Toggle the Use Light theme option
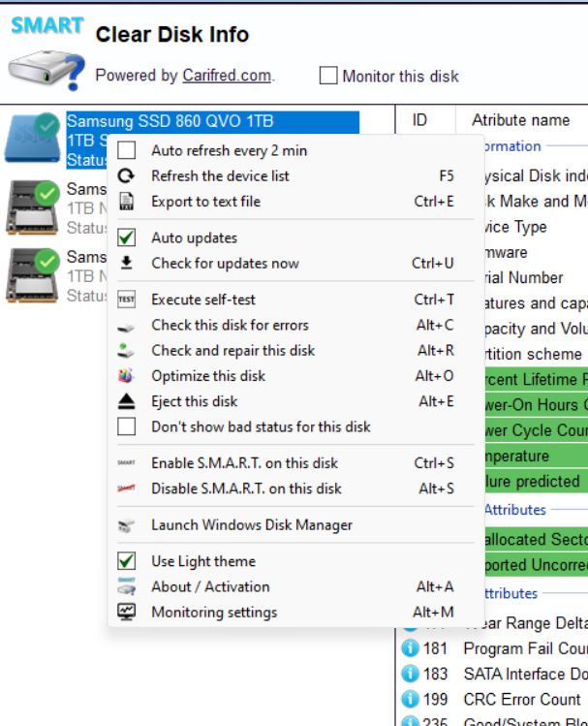The height and width of the screenshot is (726, 588). coord(126,561)
